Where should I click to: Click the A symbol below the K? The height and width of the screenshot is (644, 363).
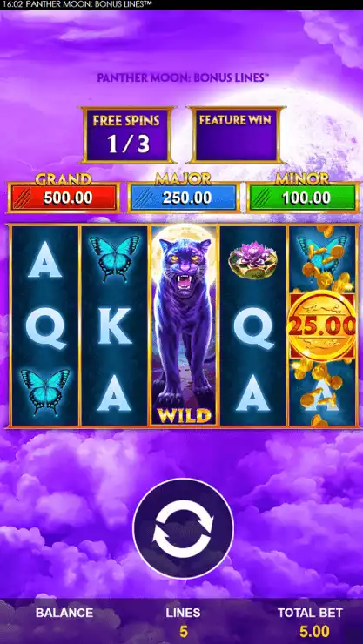click(x=114, y=393)
